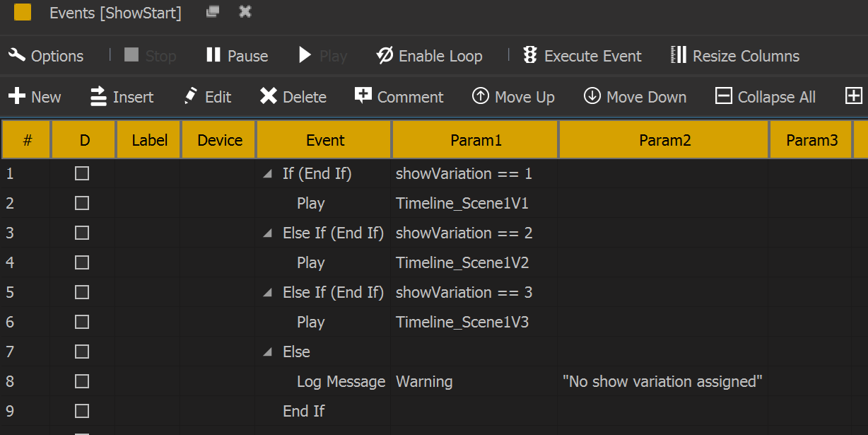Move the event down

coord(592,97)
